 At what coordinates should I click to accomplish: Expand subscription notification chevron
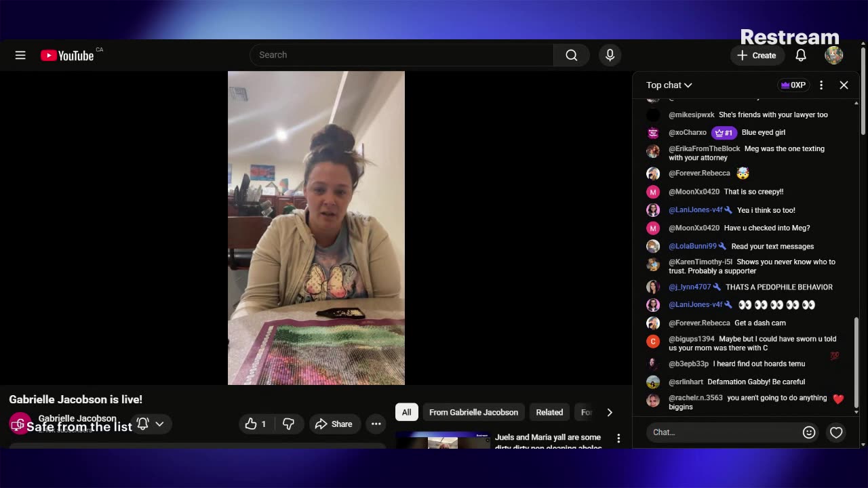coord(160,424)
